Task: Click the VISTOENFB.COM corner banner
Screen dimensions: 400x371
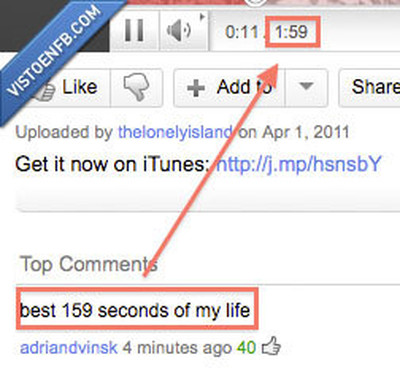Action: pyautogui.click(x=53, y=50)
